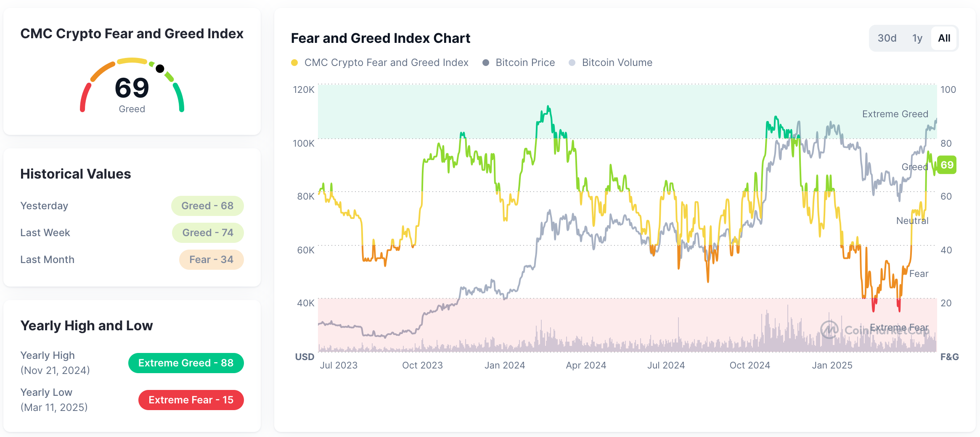
Task: Click the Last Month Fear - 34 badge
Action: [211, 260]
